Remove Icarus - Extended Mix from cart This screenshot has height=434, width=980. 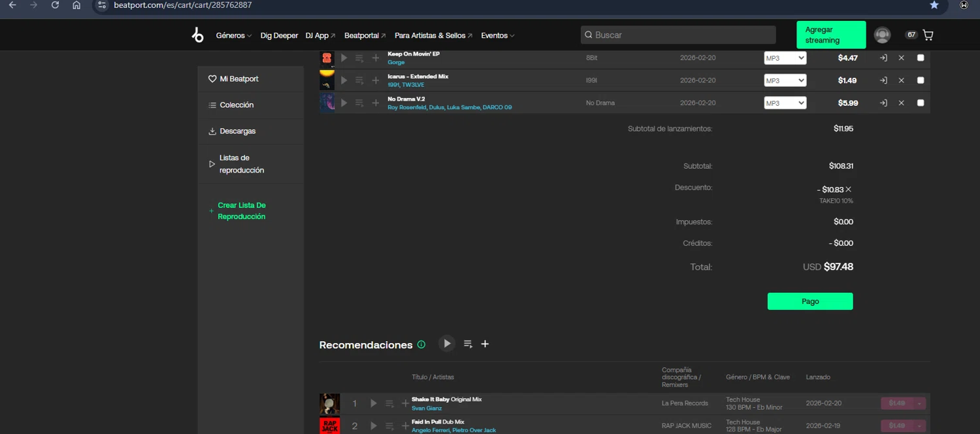[902, 80]
